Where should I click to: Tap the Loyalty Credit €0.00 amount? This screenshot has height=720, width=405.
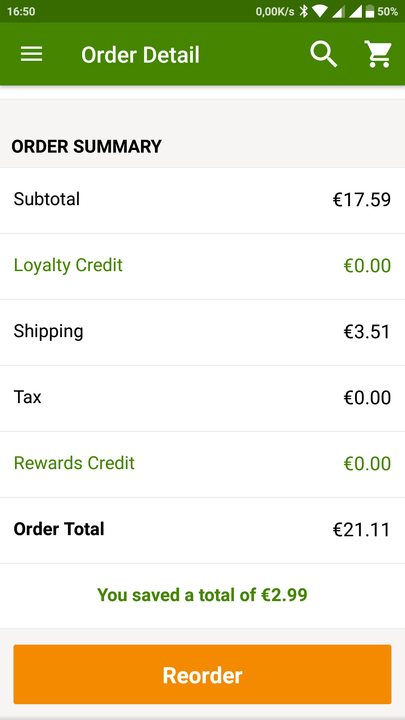(367, 266)
